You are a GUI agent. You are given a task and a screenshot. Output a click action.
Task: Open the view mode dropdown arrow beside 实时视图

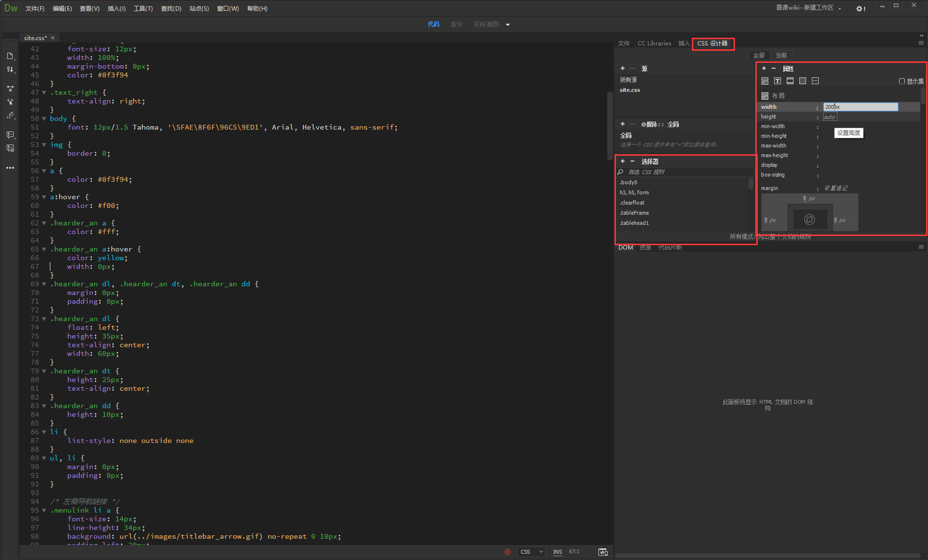tap(508, 25)
